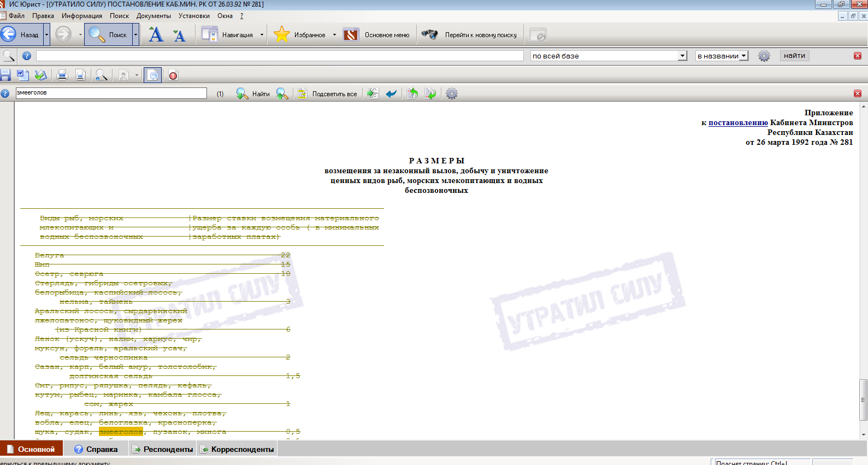This screenshot has width=868, height=465.
Task: Click Подсветить все highlight button
Action: tap(327, 93)
